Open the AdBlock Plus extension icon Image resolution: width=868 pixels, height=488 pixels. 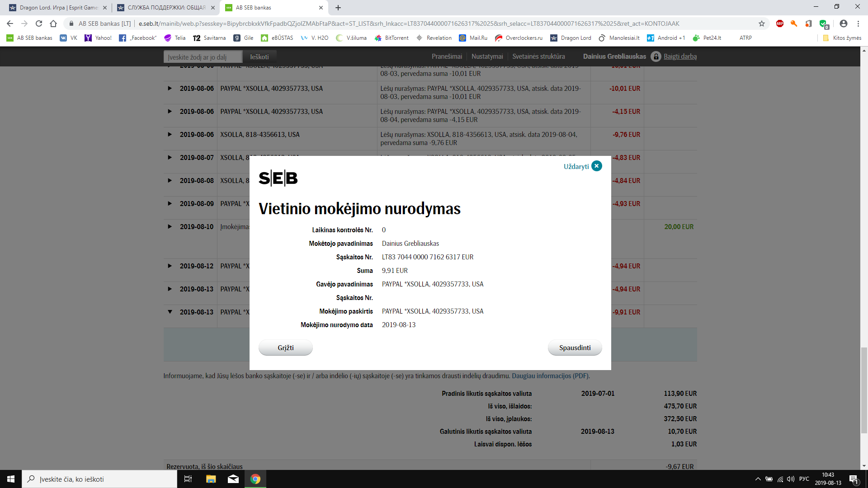tap(780, 23)
